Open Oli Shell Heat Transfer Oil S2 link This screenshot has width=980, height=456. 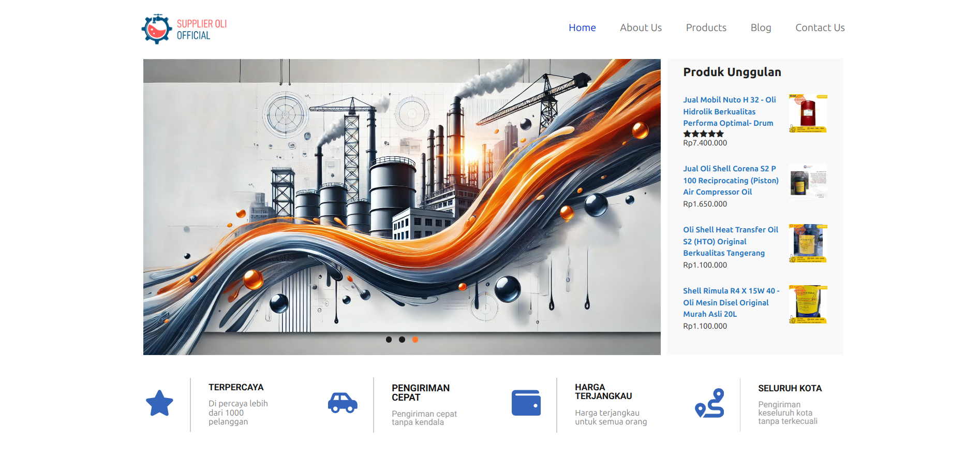[730, 241]
